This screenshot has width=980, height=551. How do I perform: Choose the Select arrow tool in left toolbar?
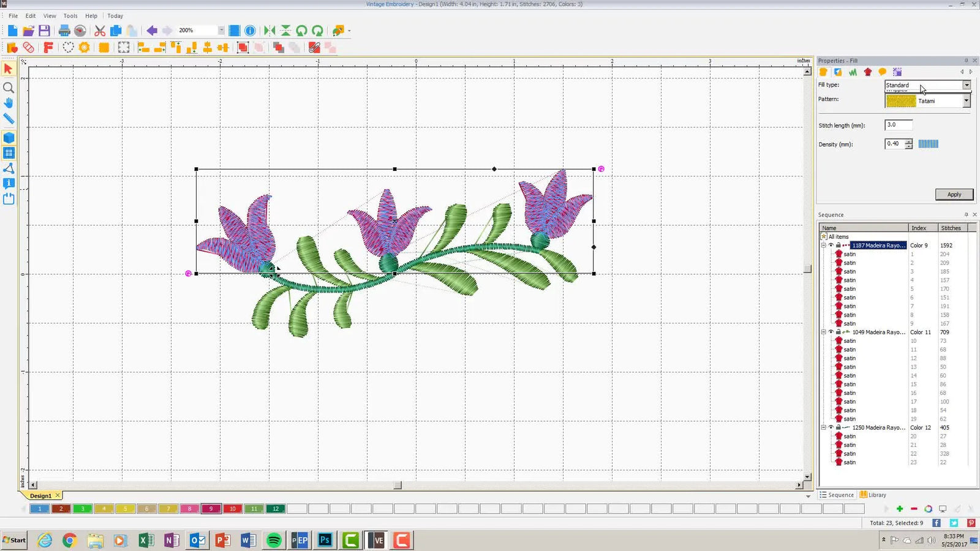point(9,69)
